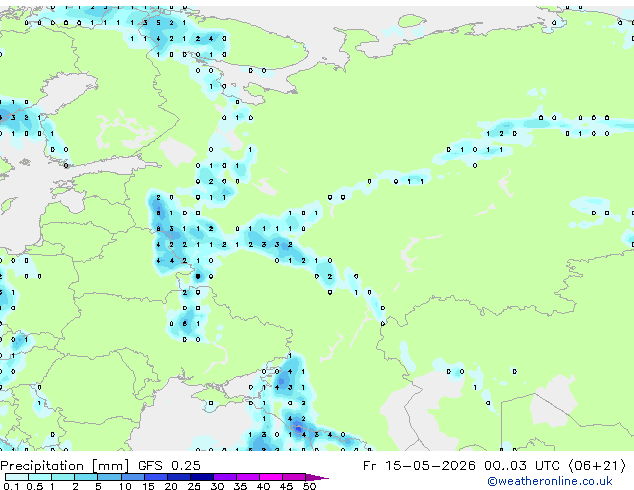Click the legend value "50"

tap(309, 486)
